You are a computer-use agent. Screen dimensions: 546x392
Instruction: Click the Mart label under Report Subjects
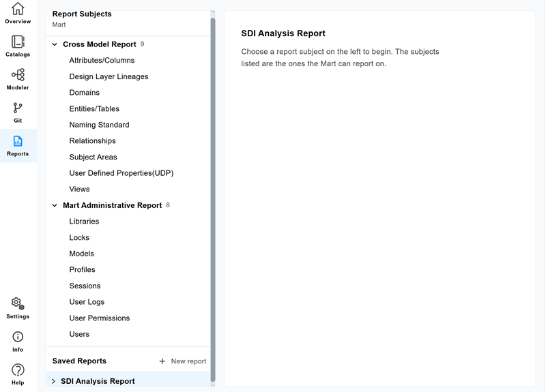(59, 25)
